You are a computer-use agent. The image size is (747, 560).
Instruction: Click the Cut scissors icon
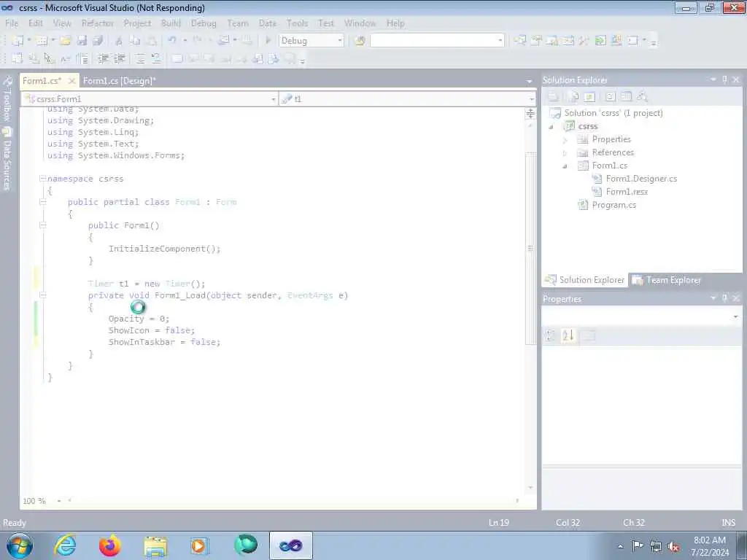(119, 41)
